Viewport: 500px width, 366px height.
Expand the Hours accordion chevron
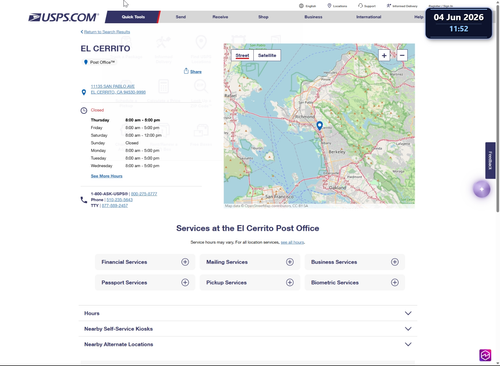click(408, 313)
